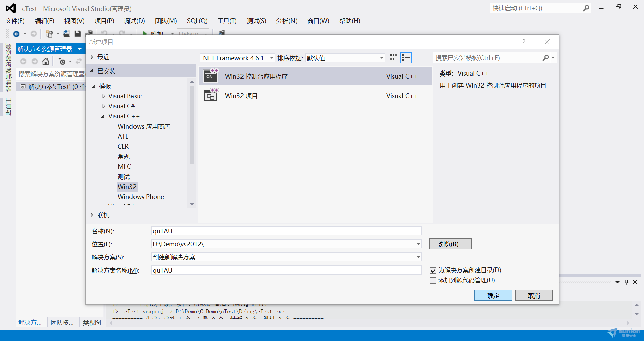
Task: Click the new project toolbar icon
Action: [49, 34]
